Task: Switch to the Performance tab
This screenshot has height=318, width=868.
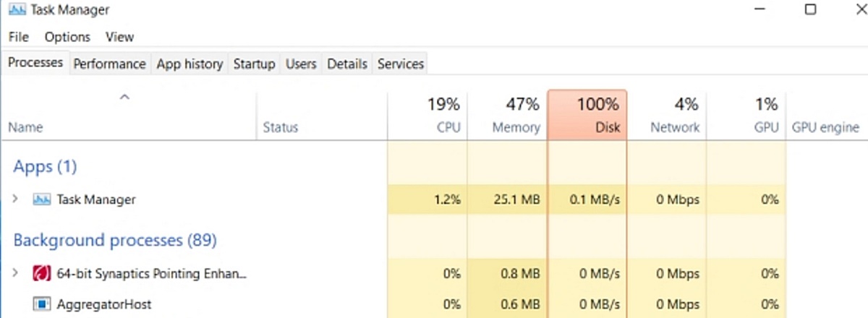Action: tap(109, 64)
